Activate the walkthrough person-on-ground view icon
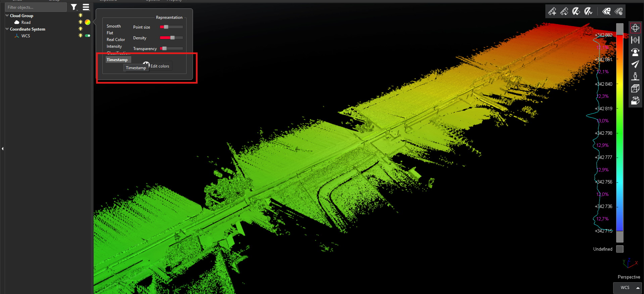Viewport: 644px width, 294px height. click(635, 76)
